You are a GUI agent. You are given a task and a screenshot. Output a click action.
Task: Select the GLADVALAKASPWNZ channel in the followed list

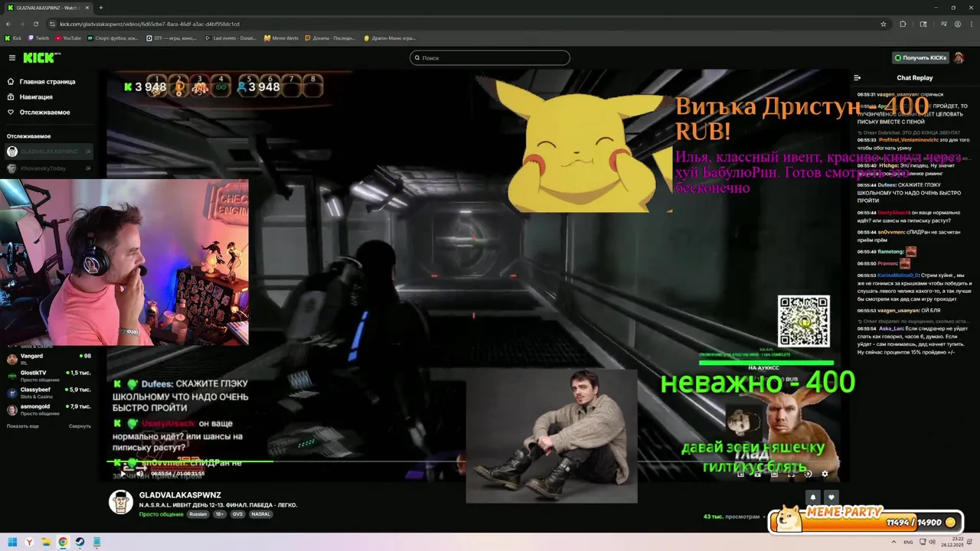point(49,152)
